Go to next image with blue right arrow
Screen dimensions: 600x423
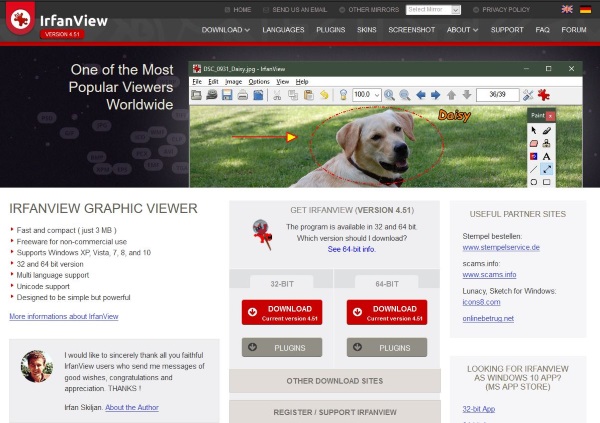pos(435,95)
